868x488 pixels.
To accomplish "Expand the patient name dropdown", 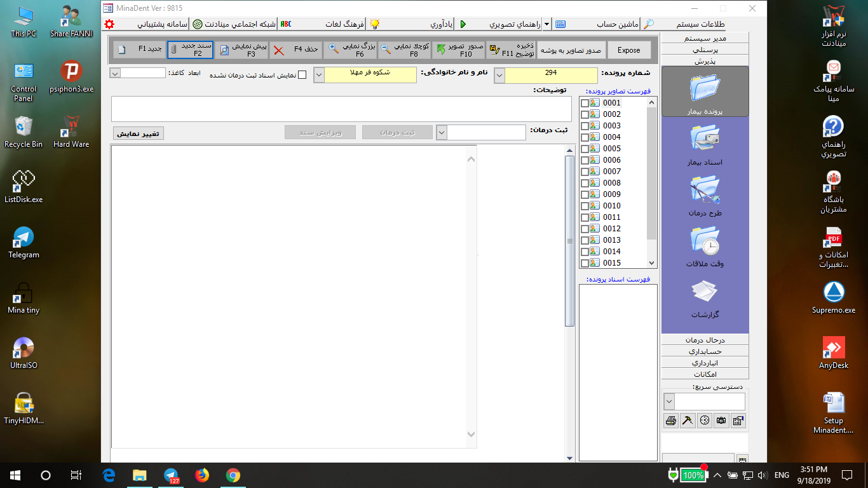I will [320, 75].
